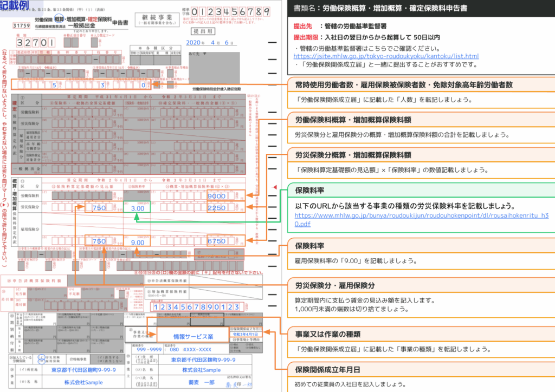This screenshot has height=392, width=555.
Task: Click the 情報サービス業 business type field
Action: (x=193, y=336)
